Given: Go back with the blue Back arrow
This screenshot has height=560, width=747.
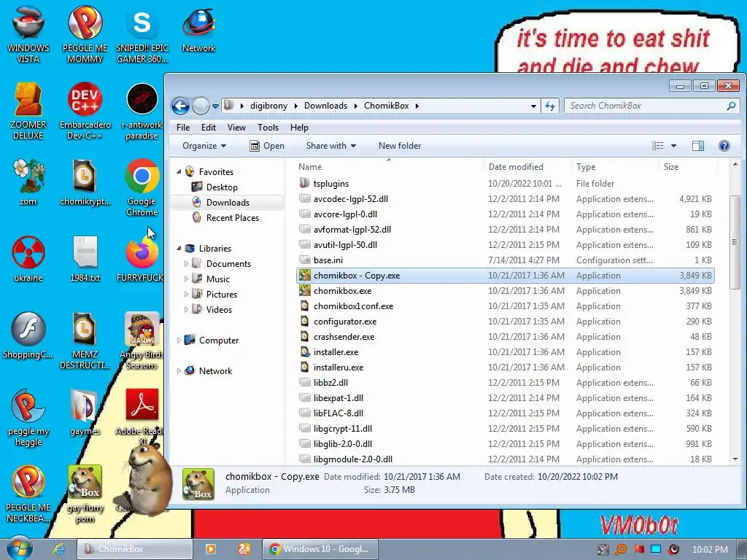Looking at the screenshot, I should pos(181,106).
